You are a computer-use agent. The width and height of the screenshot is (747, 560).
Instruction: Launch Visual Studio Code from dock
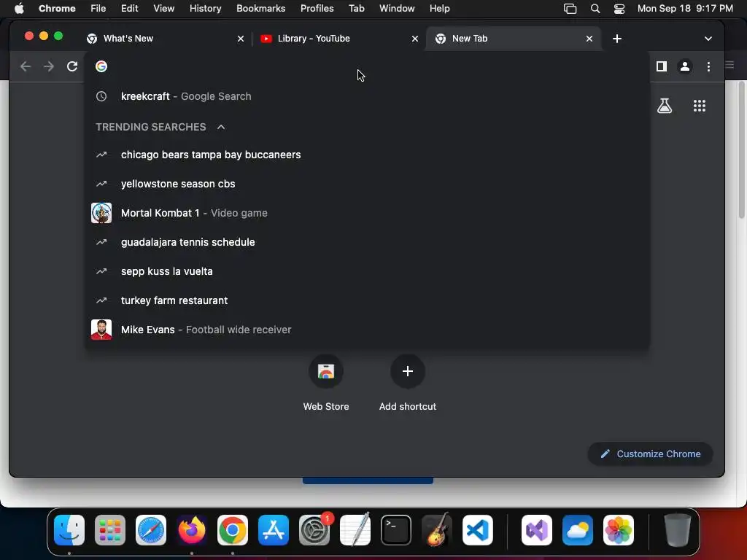478,530
